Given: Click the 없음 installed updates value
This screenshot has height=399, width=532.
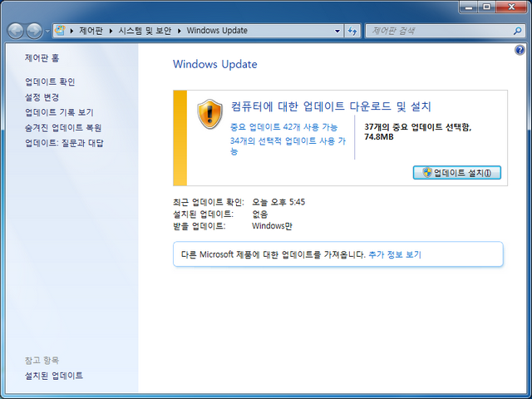Looking at the screenshot, I should [x=260, y=214].
